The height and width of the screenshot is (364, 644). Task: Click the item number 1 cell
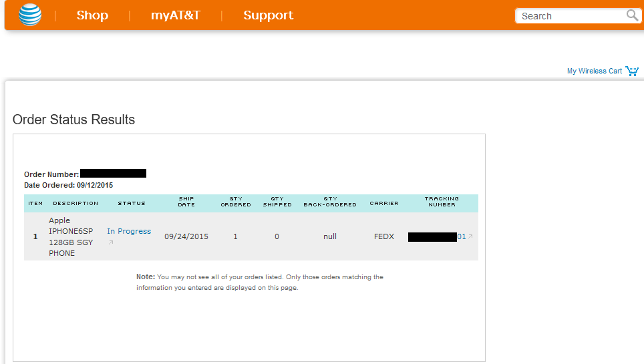coord(35,236)
